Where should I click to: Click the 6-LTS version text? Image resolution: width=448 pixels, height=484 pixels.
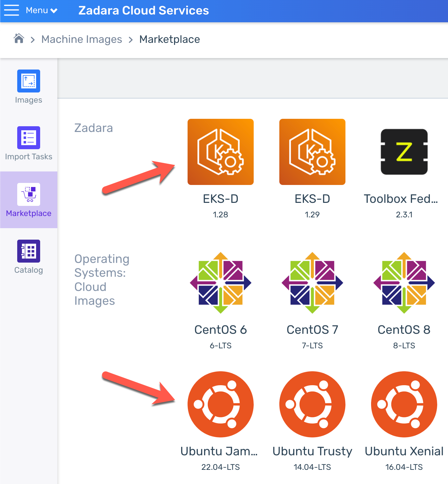point(221,346)
